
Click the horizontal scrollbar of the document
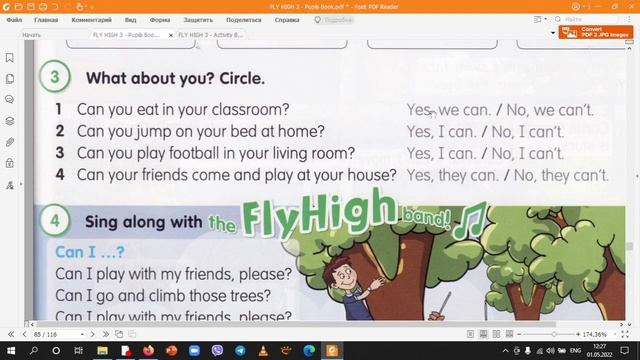pyautogui.click(x=296, y=324)
